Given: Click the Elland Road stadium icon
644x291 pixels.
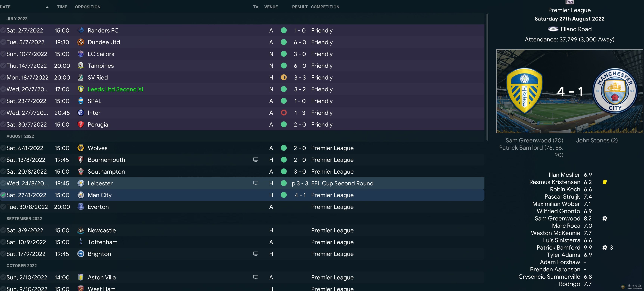Looking at the screenshot, I should pyautogui.click(x=553, y=29).
